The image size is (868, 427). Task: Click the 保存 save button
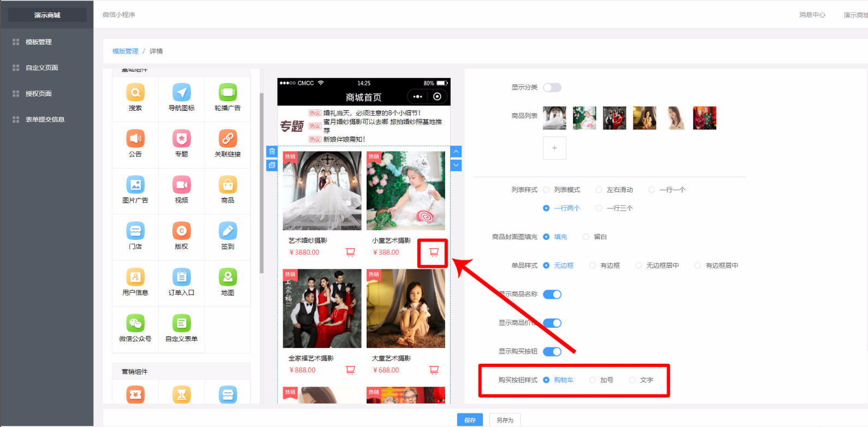coord(470,420)
